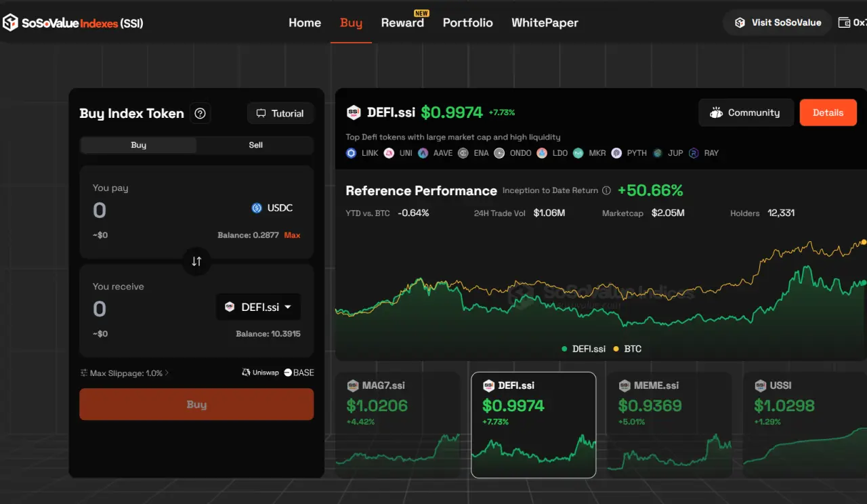Select the MEME.ssi index card
867x504 pixels.
[669, 425]
